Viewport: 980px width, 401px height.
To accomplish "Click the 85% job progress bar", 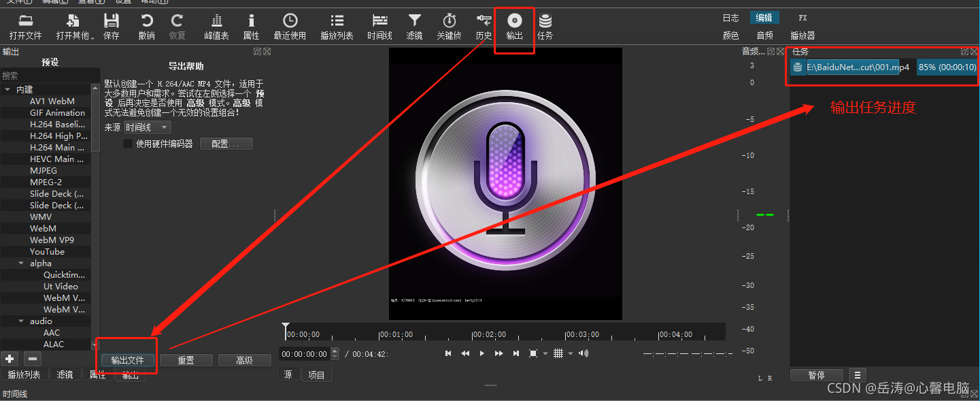I will click(947, 67).
